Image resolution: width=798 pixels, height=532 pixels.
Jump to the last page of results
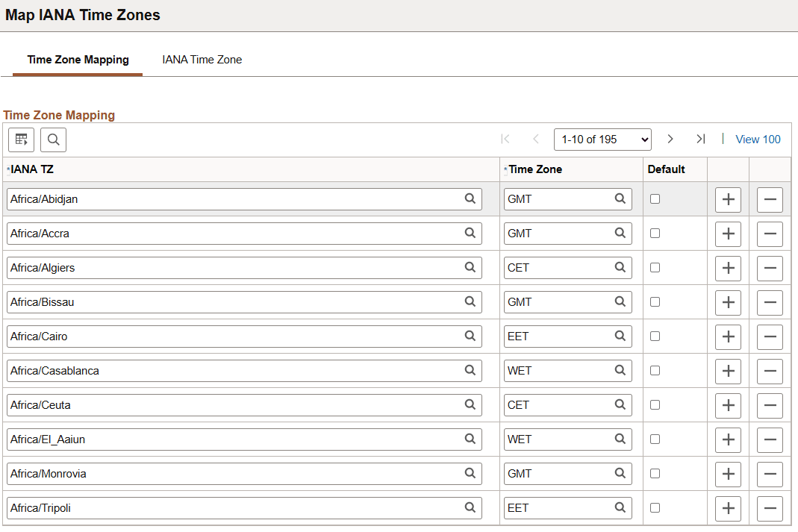(x=700, y=139)
